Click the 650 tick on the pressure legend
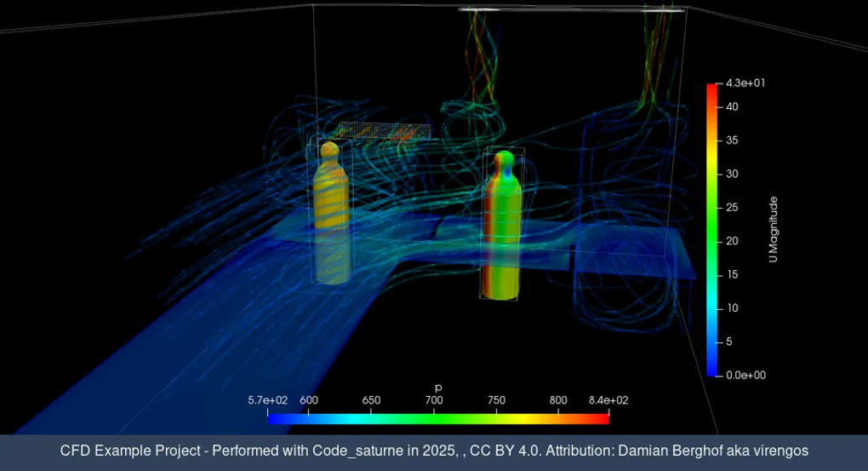 371,400
